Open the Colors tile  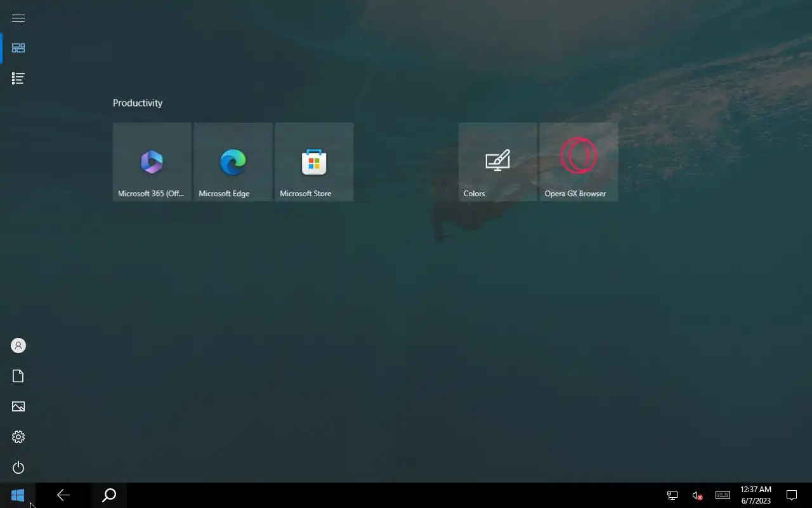(498, 162)
